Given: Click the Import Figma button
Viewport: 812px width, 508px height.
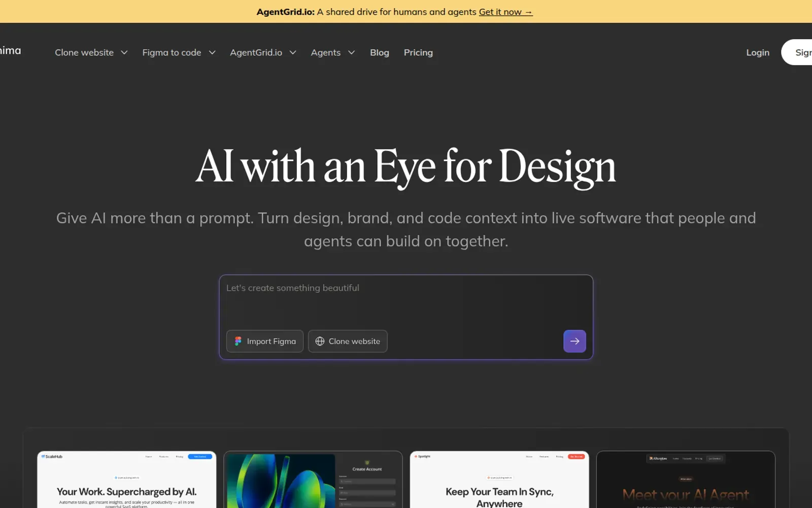Looking at the screenshot, I should pos(265,341).
